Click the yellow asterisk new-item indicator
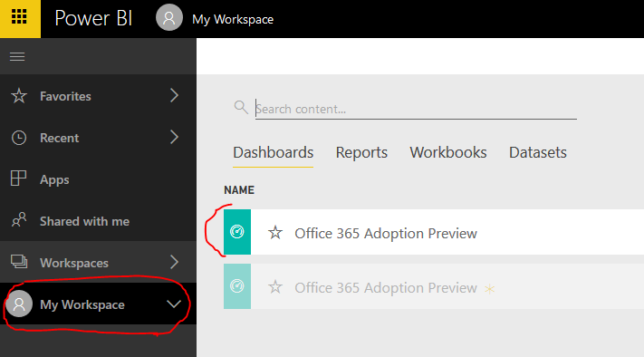644x357 pixels. (490, 289)
